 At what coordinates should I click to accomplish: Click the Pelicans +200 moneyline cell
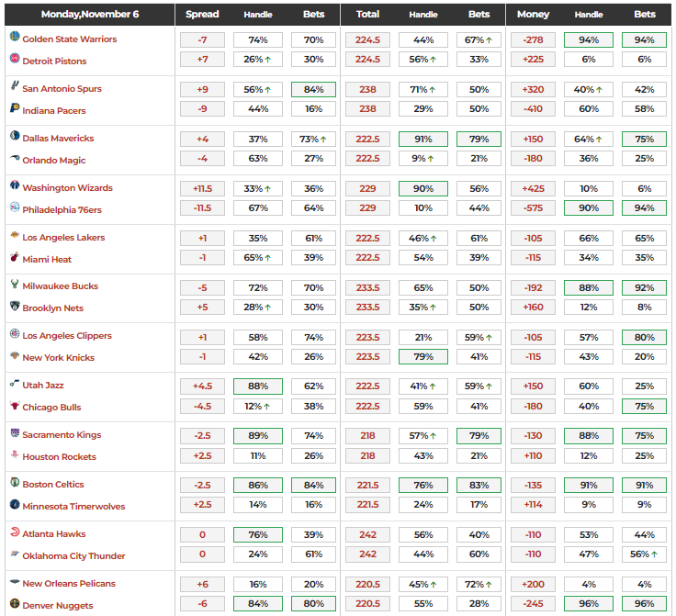pyautogui.click(x=534, y=585)
